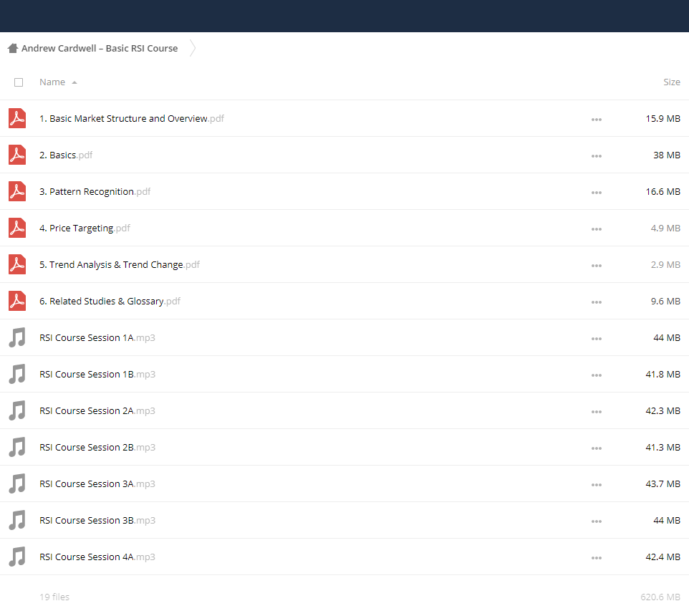Open file 3. Pattern Recognition.pdf
Screen dimensions: 689x616
pos(95,191)
